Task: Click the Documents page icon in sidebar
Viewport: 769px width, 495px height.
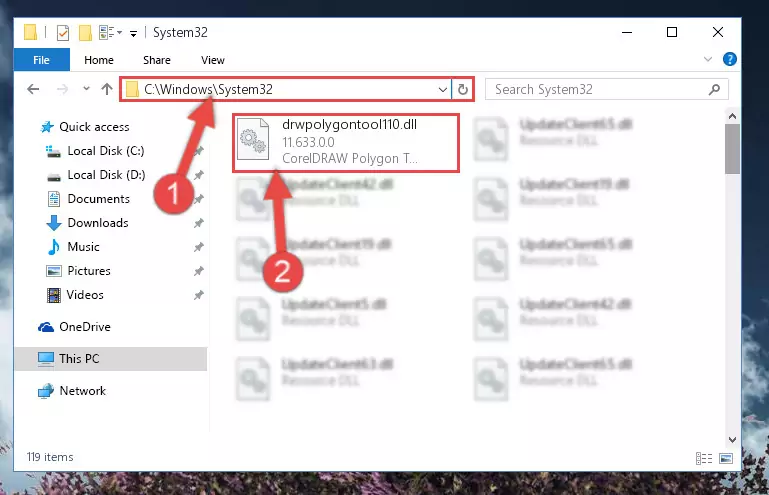Action: pyautogui.click(x=53, y=199)
